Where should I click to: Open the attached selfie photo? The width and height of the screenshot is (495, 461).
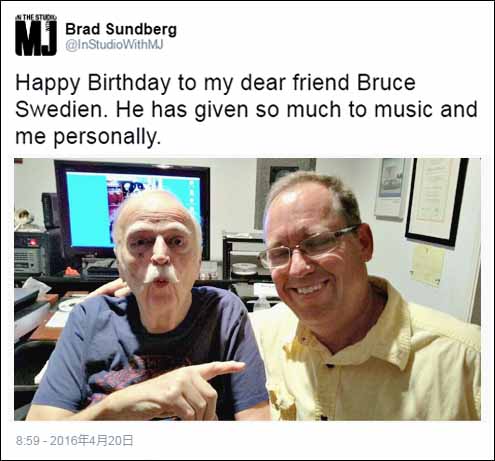pos(247,289)
